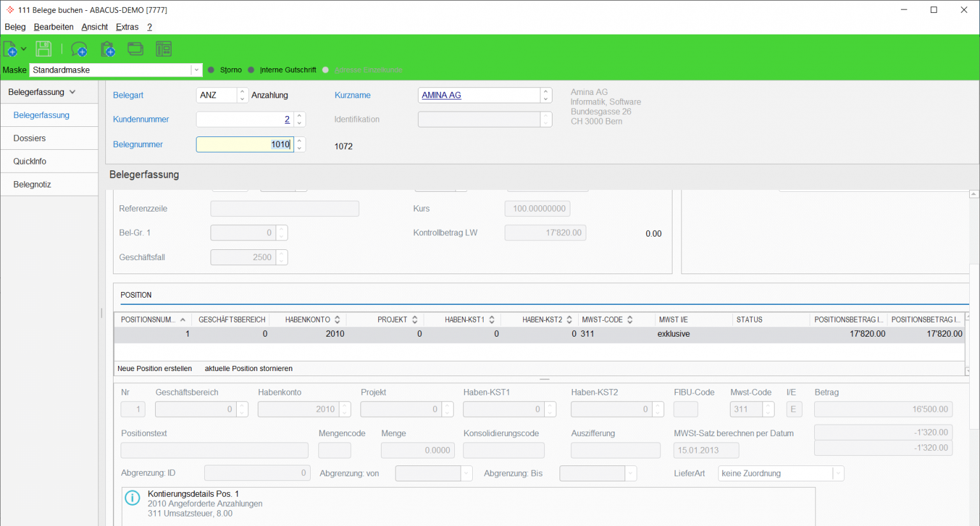This screenshot has width=980, height=526.
Task: Click the Belegnummer label link
Action: click(138, 144)
